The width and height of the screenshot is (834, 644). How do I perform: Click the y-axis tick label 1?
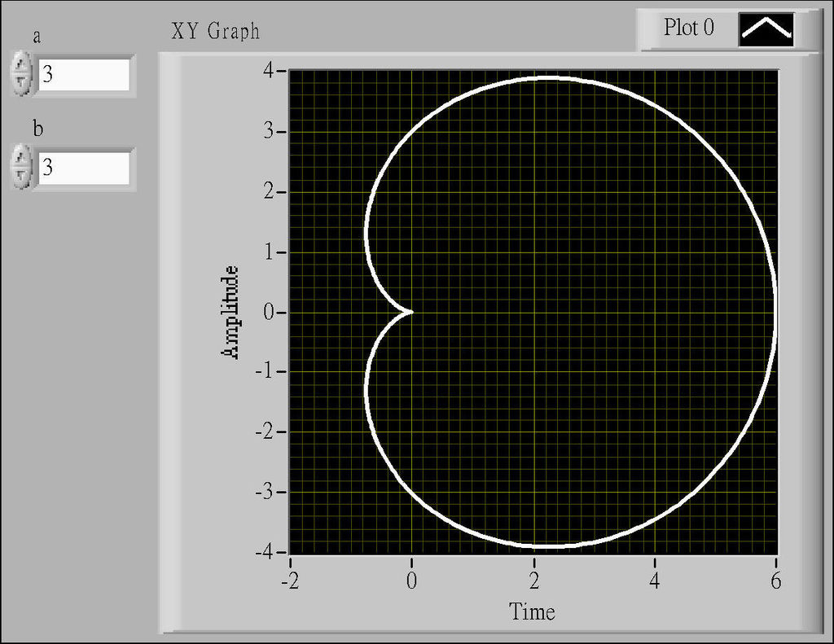point(269,252)
